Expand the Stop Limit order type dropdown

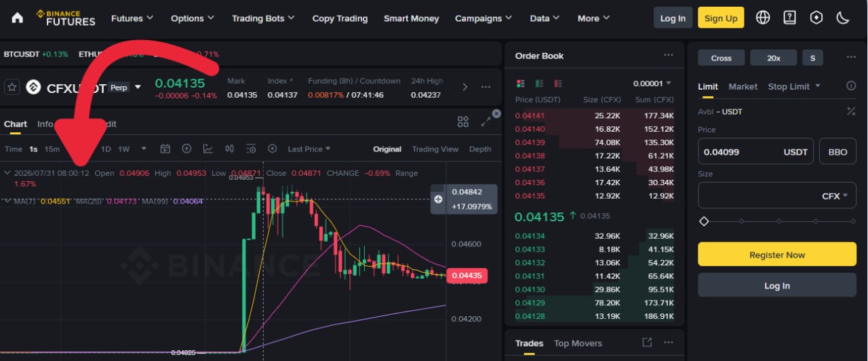794,86
